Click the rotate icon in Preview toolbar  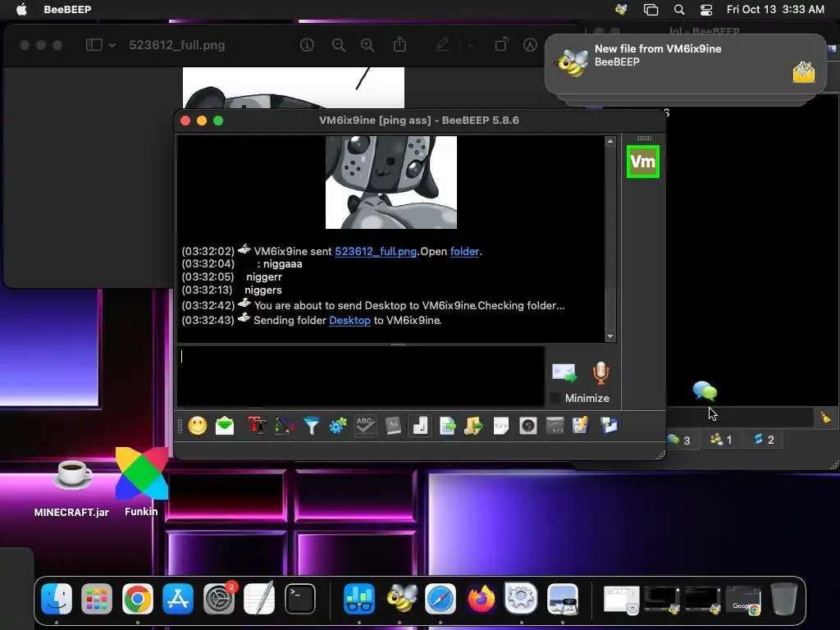[x=501, y=44]
